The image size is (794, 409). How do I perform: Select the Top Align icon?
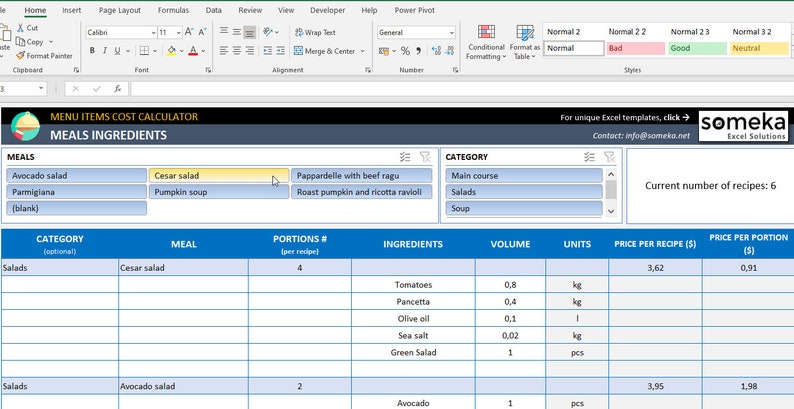[x=224, y=32]
